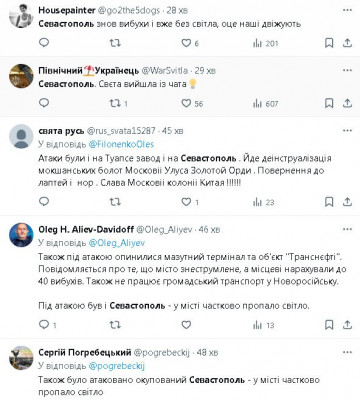360x400 pixels.
Task: Open the @FilonenkoOles mention link
Action: (121, 144)
